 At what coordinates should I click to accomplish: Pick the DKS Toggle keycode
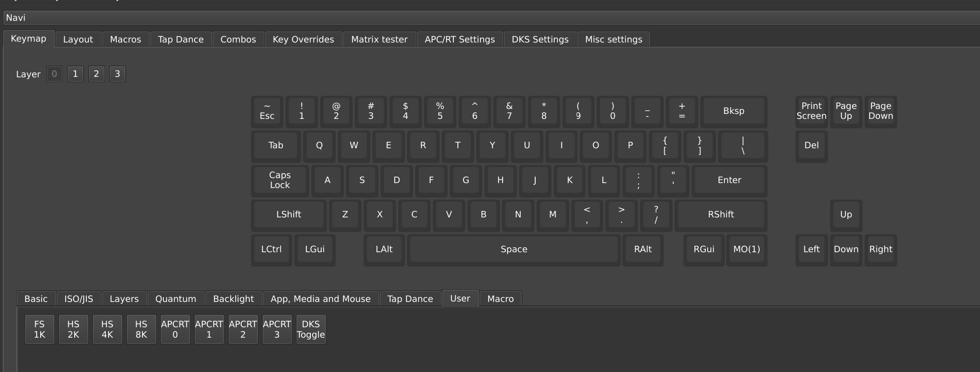point(311,329)
